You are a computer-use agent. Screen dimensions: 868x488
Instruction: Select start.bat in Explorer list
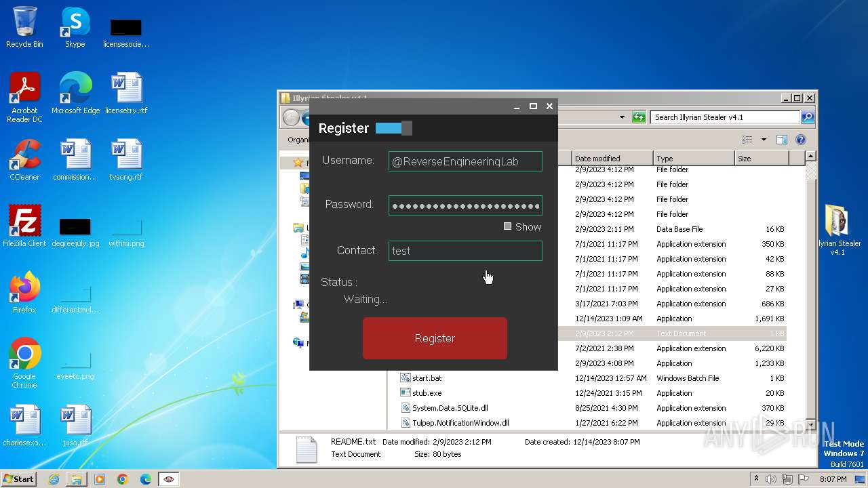(427, 378)
